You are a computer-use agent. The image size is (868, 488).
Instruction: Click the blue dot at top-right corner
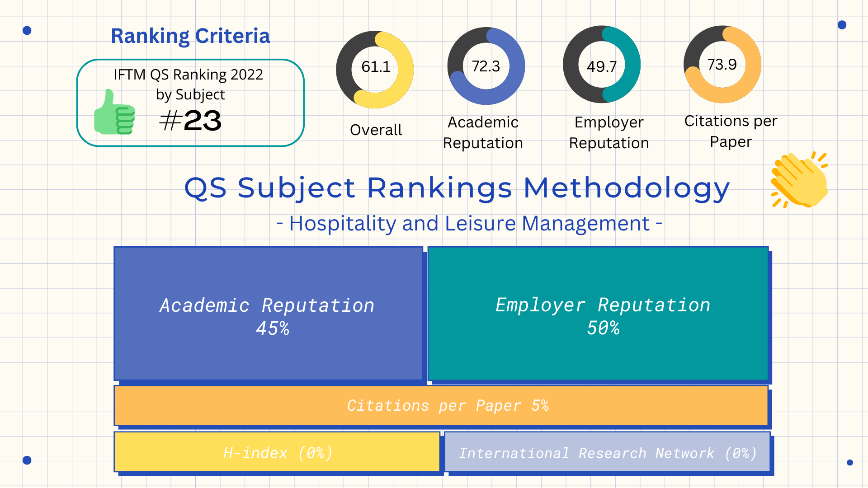click(x=842, y=25)
